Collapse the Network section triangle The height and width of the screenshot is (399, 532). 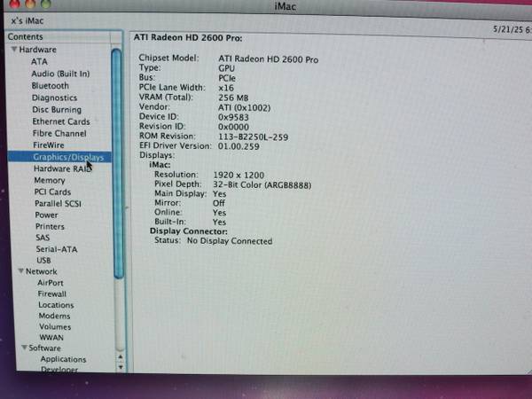click(x=20, y=272)
